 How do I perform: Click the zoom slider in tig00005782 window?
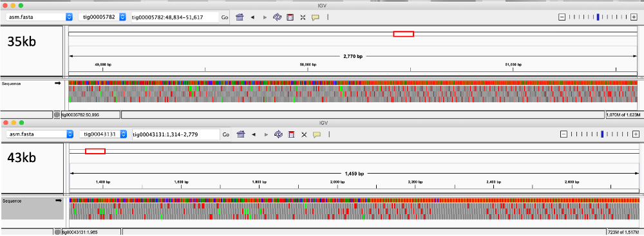point(598,17)
